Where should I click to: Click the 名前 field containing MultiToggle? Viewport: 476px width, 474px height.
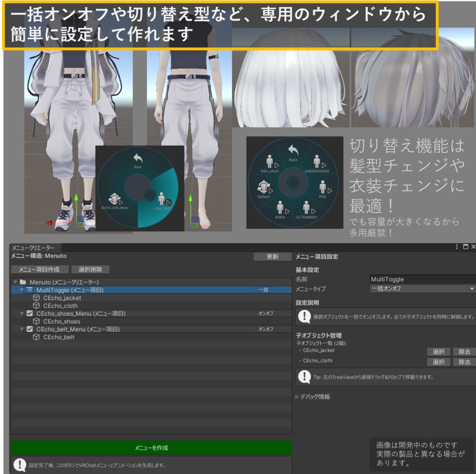418,279
